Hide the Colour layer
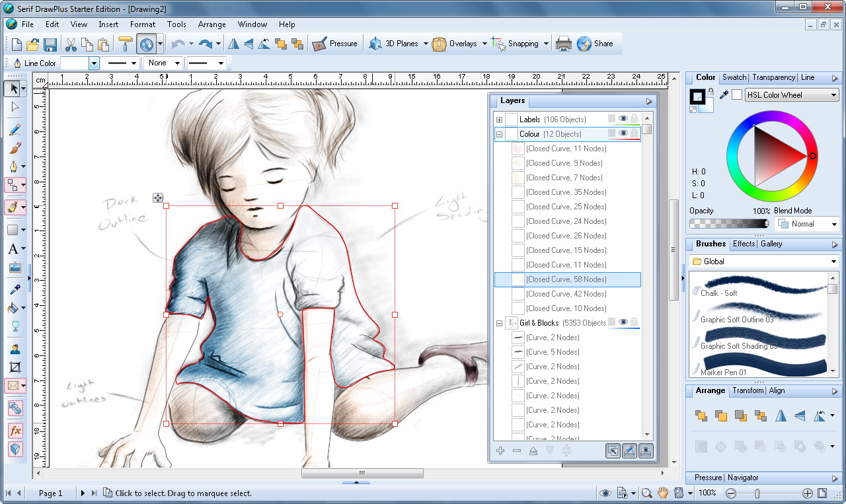Screen dimensions: 846x504 pos(623,133)
